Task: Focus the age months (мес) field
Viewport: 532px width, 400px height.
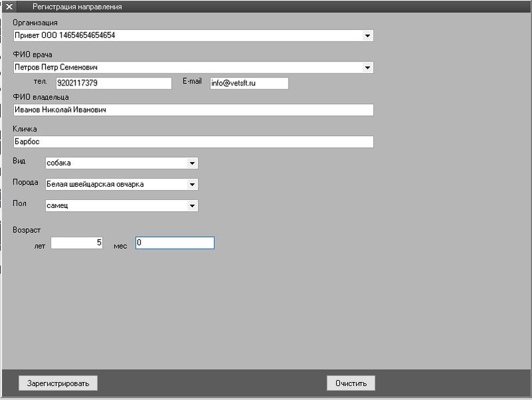Action: tap(175, 243)
